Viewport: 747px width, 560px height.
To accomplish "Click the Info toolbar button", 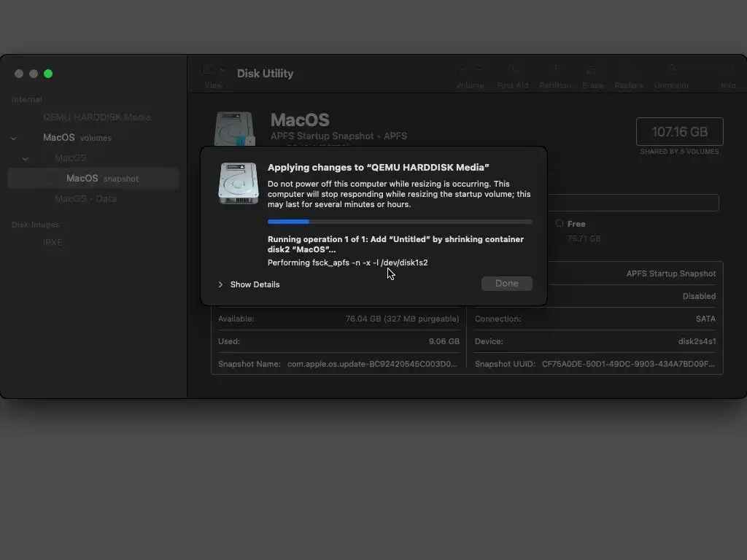I will [728, 77].
